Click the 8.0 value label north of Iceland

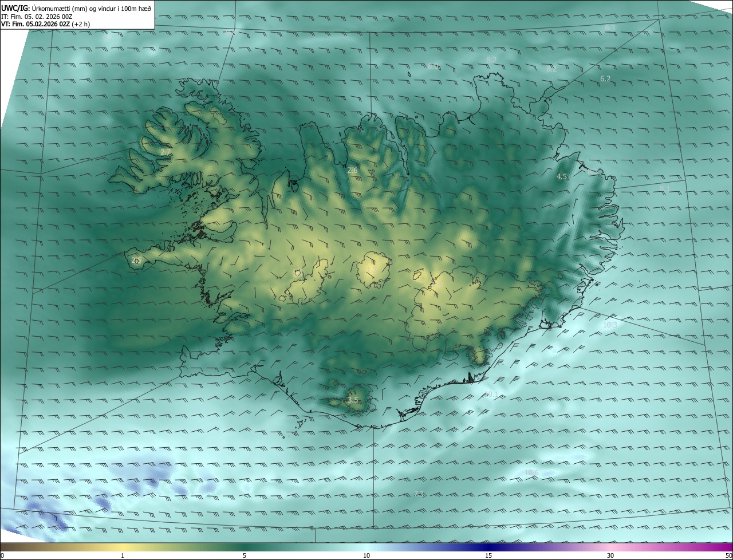(433, 66)
